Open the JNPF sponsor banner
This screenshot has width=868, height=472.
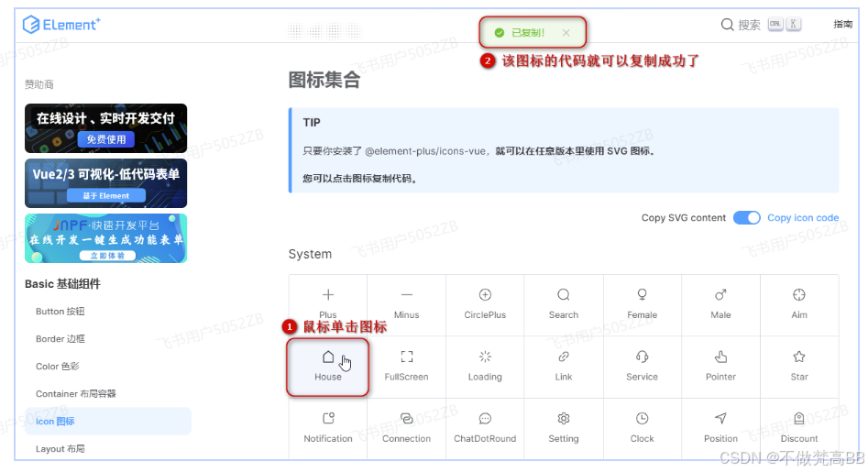coord(105,238)
